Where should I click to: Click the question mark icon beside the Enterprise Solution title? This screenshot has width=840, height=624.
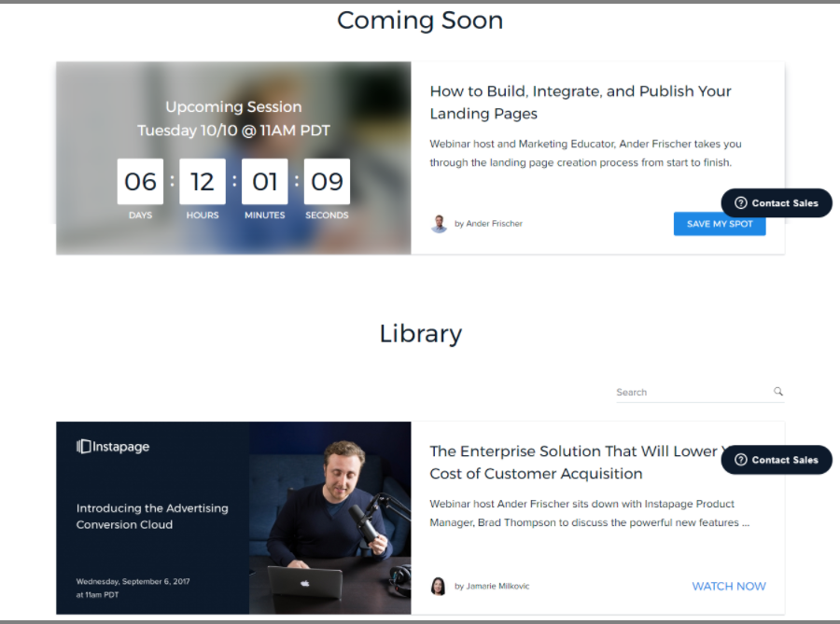click(x=741, y=460)
